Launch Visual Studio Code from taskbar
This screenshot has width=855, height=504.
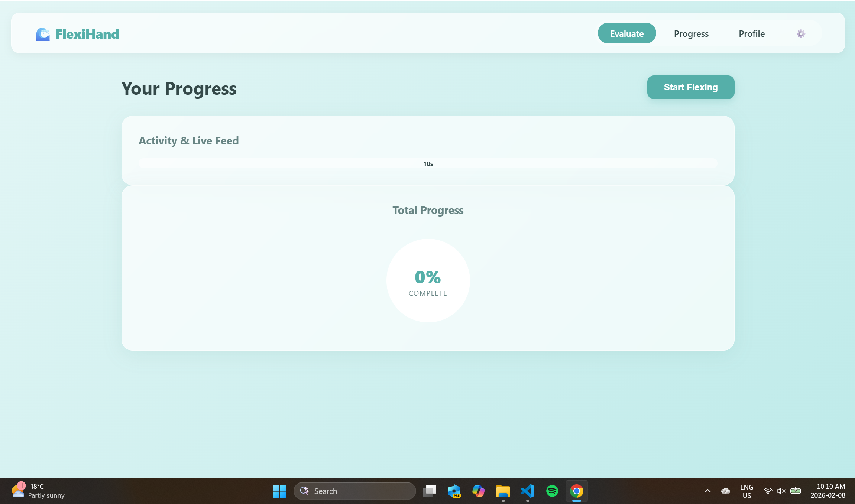pos(527,491)
